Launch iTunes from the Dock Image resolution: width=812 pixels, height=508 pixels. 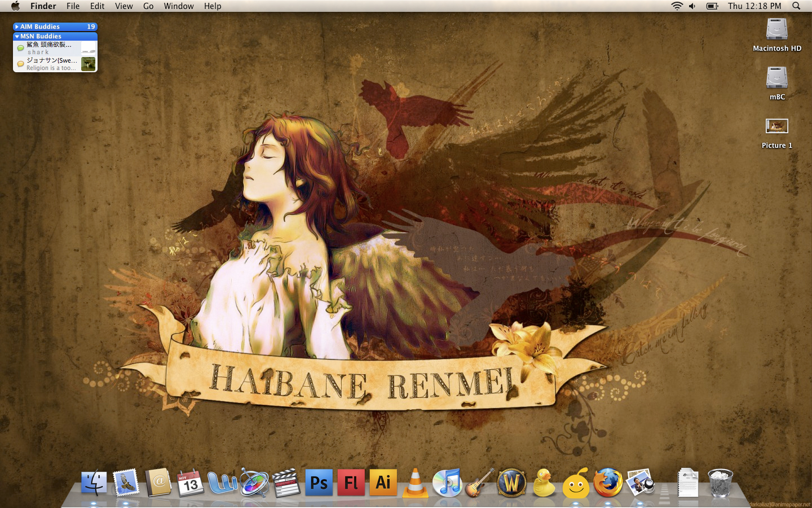coord(447,483)
